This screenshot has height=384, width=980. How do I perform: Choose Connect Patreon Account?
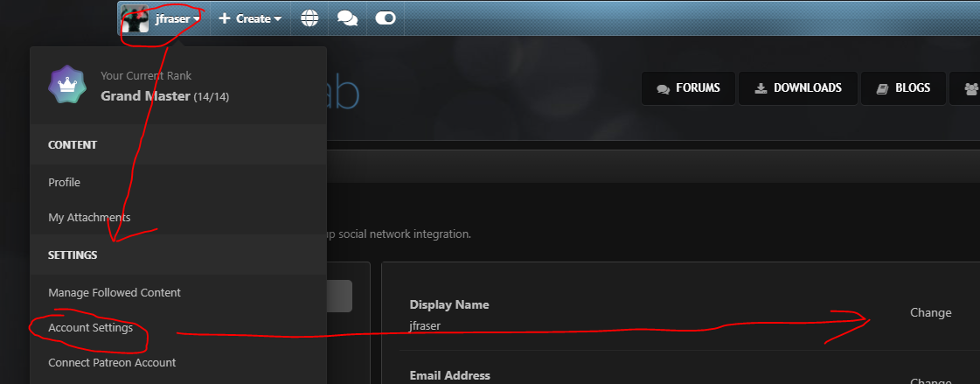pyautogui.click(x=112, y=363)
